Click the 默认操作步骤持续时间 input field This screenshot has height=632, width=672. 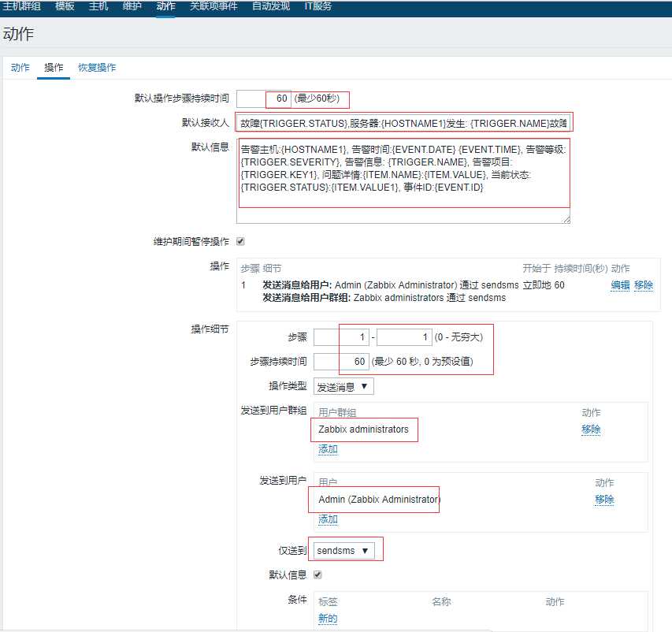264,99
